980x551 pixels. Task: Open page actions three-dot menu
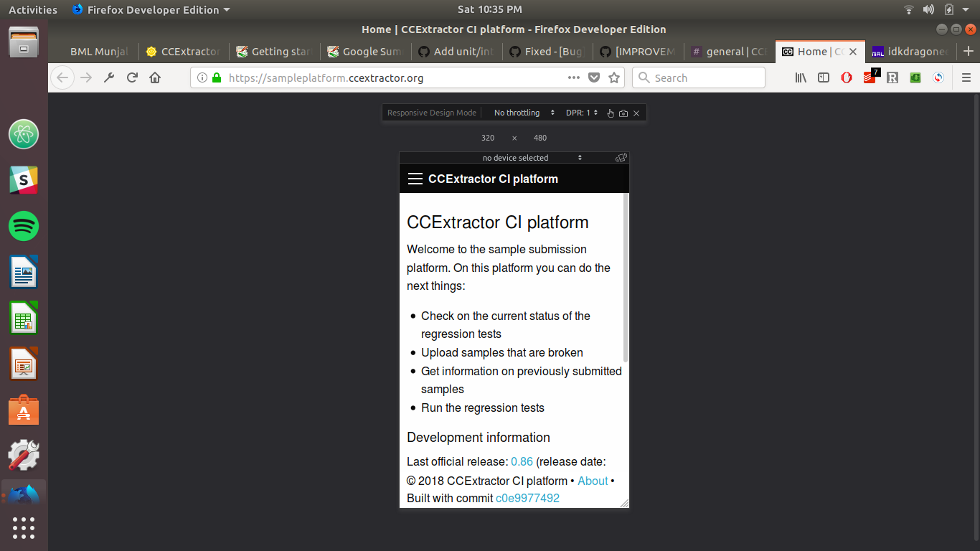pos(574,77)
